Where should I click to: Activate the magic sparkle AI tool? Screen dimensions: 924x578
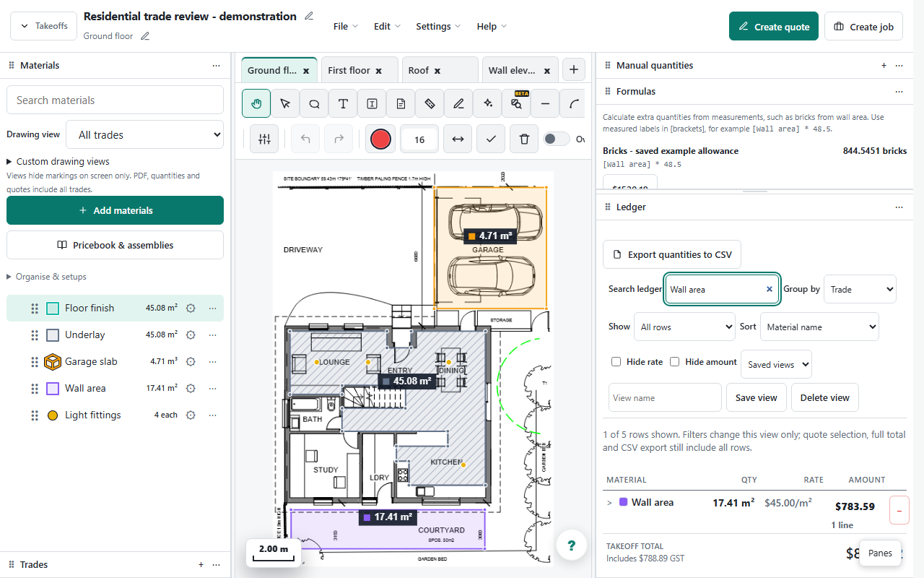(487, 103)
